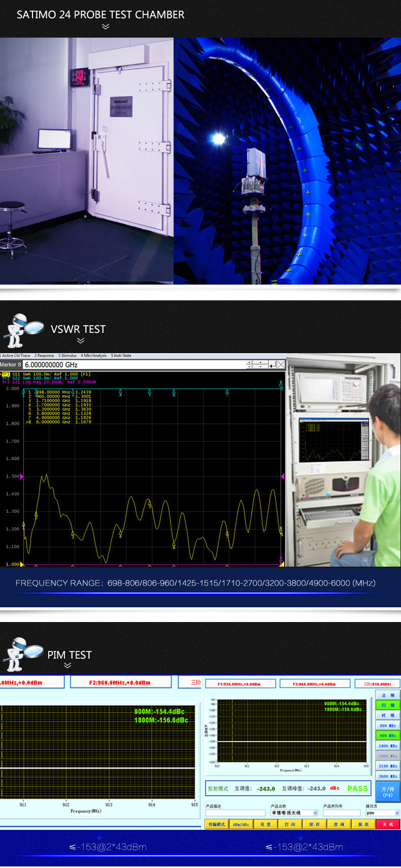Screen dimensions: 401x868
Task: Toggle the 扫频 sweep mode button
Action: [388, 705]
